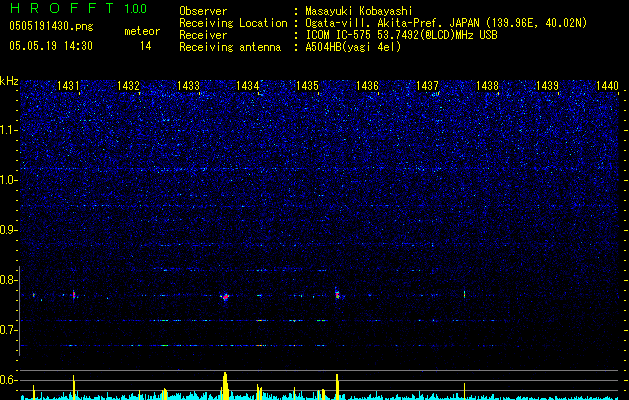This screenshot has width=629, height=400.
Task: Click observer name Masayuki Kobayashi
Action: [x=359, y=11]
